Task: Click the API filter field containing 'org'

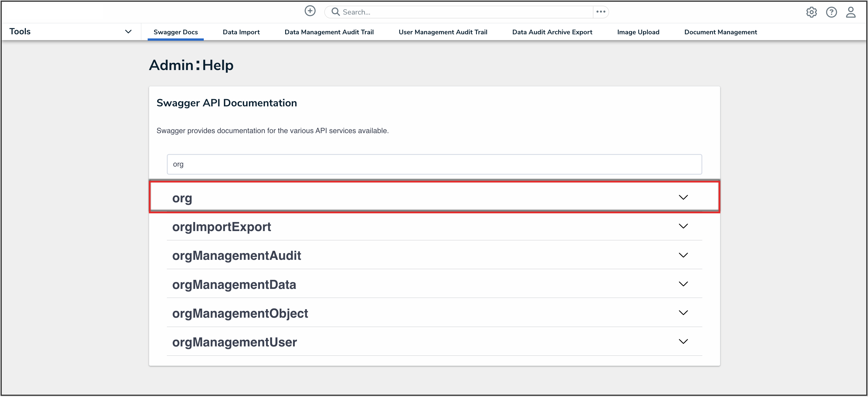Action: point(434,164)
